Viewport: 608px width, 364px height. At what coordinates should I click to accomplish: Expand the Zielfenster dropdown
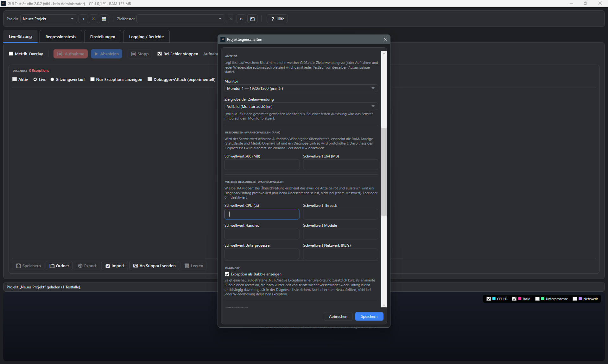(x=180, y=19)
